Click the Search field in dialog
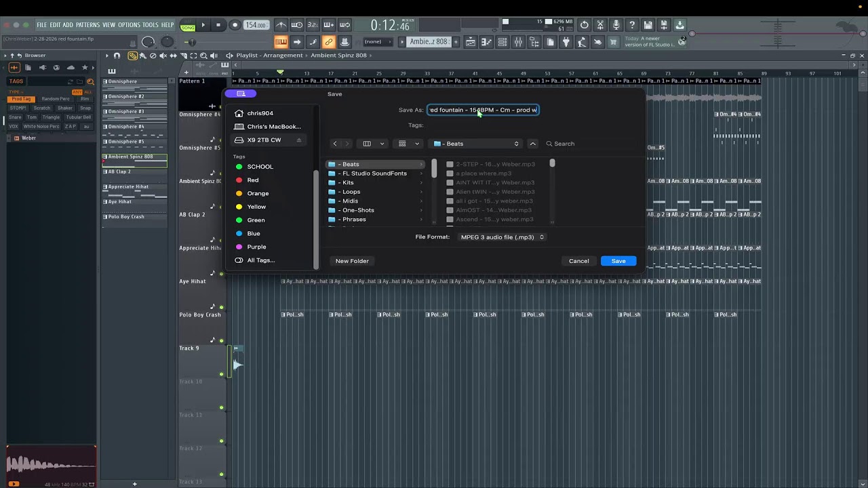 click(590, 144)
